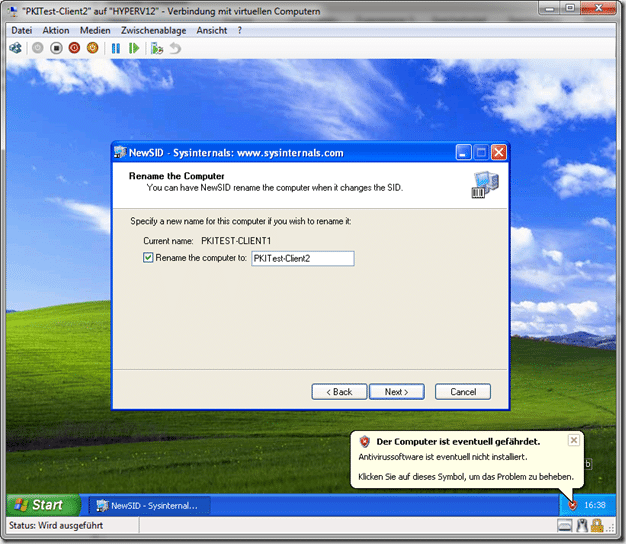Dismiss the antivirus warning balloon

[x=574, y=440]
